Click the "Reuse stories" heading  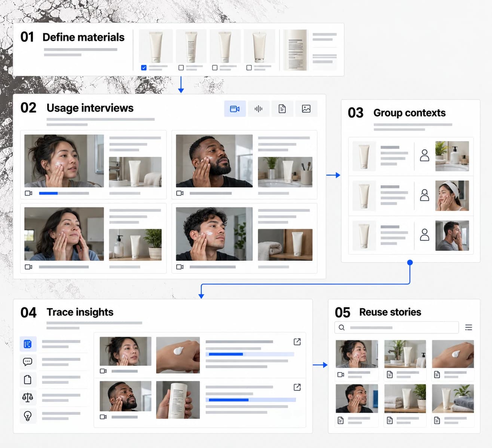point(390,312)
